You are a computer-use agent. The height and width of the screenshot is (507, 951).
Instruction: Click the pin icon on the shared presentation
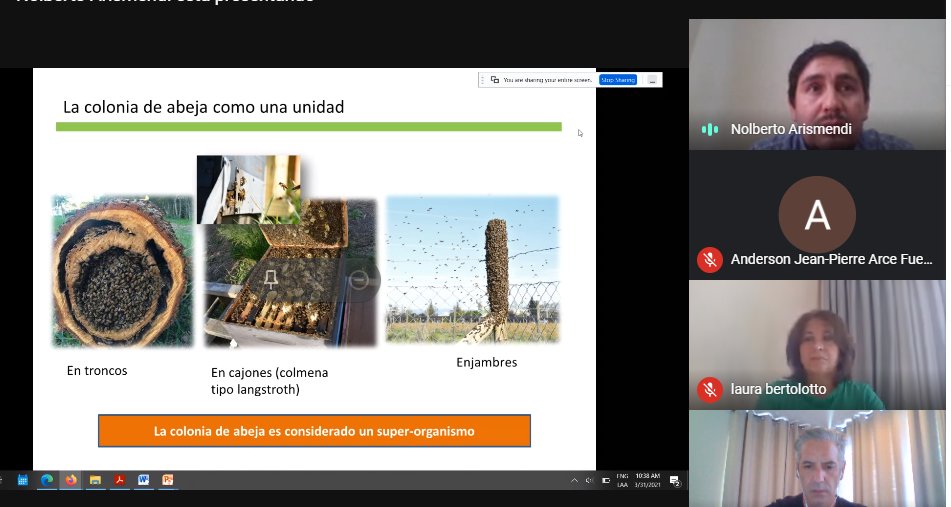pos(270,281)
